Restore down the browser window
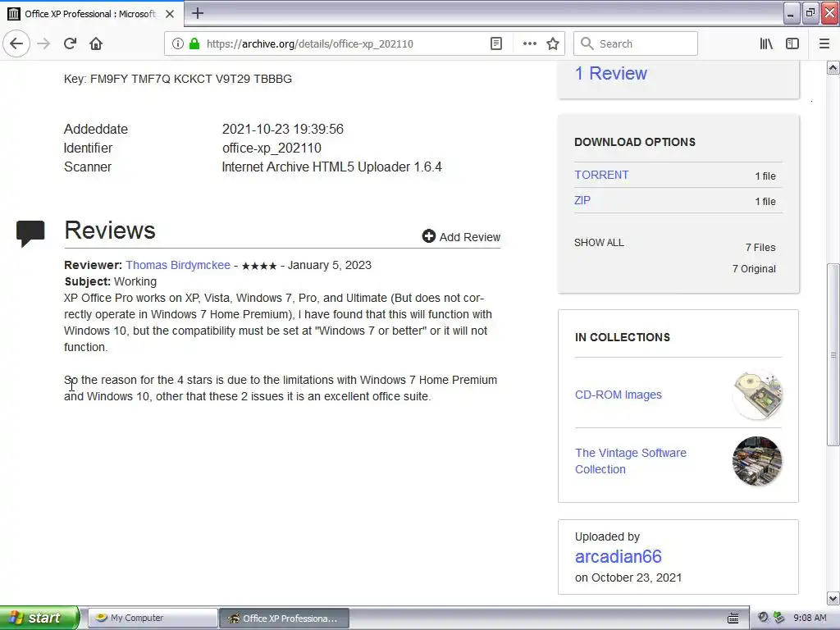840x630 pixels. (810, 14)
